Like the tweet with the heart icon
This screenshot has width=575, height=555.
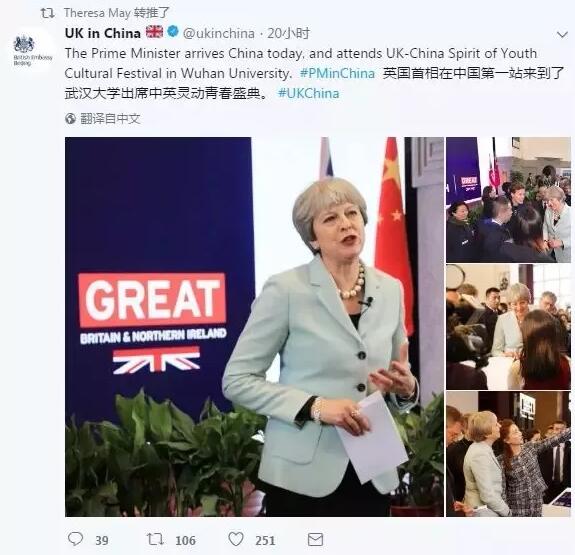[236, 539]
